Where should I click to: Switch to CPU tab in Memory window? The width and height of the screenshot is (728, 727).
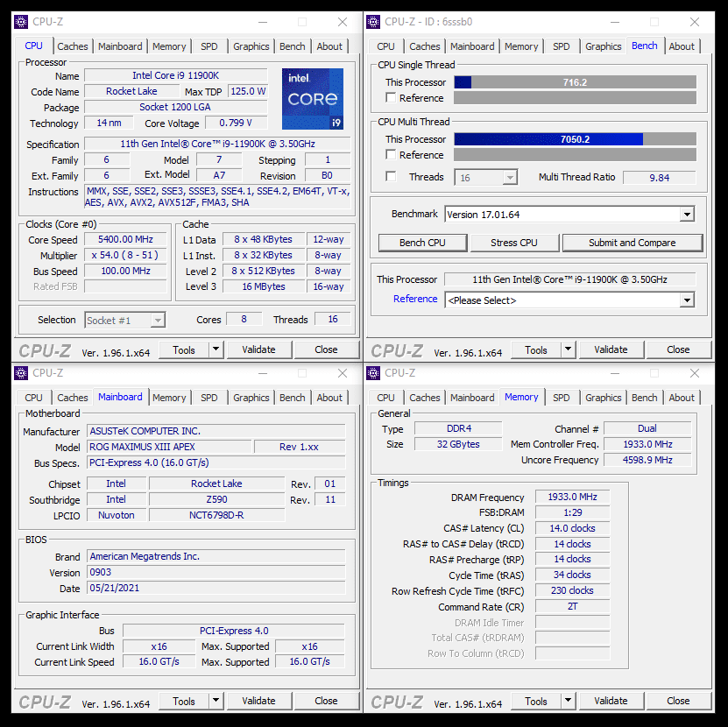(385, 398)
